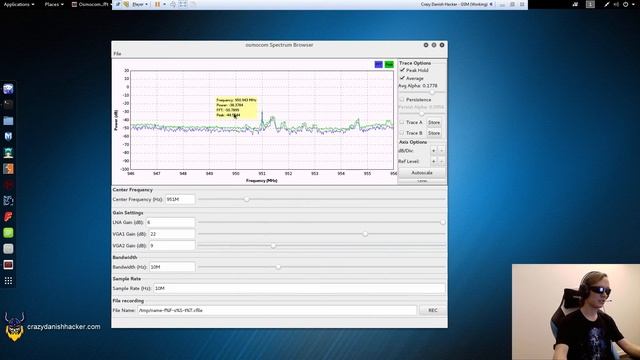Open the dropdown arrow beside pause icon
This screenshot has width=640, height=360.
[x=164, y=4]
